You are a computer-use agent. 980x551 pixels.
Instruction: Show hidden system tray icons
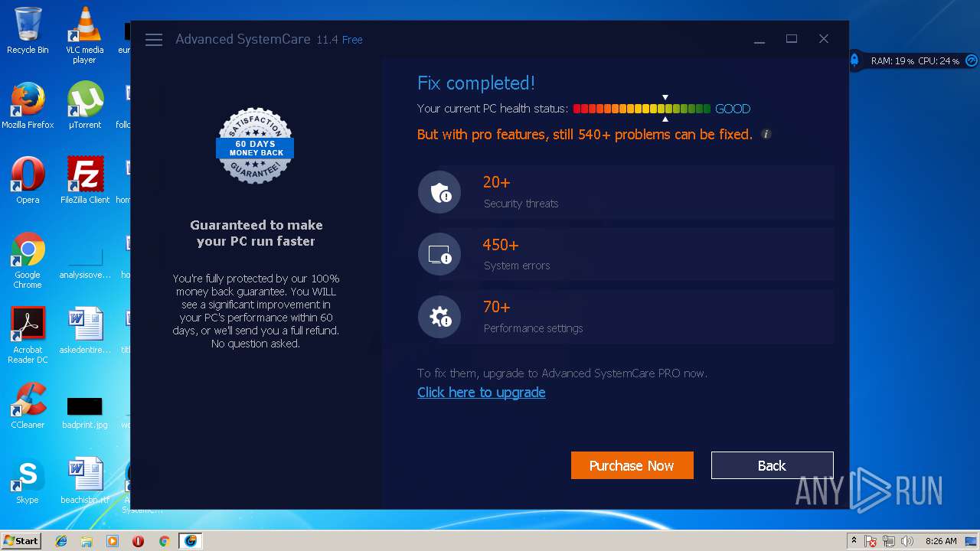coord(854,541)
